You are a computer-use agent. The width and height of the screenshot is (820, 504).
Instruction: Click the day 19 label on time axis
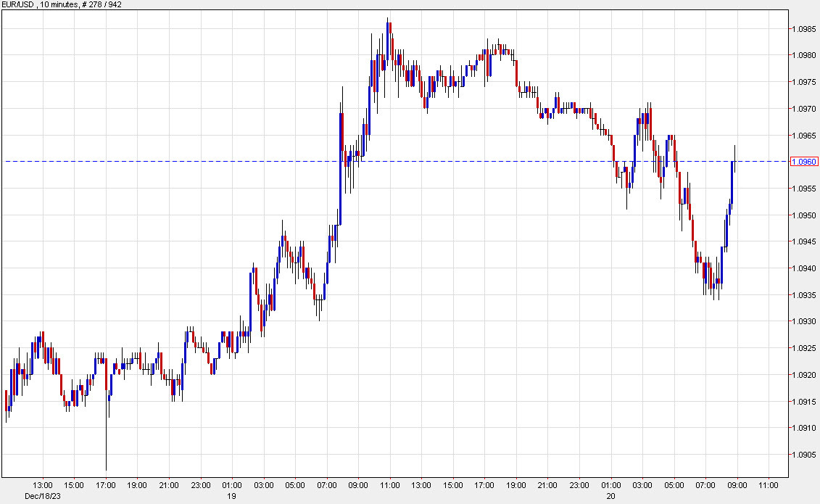[231, 497]
